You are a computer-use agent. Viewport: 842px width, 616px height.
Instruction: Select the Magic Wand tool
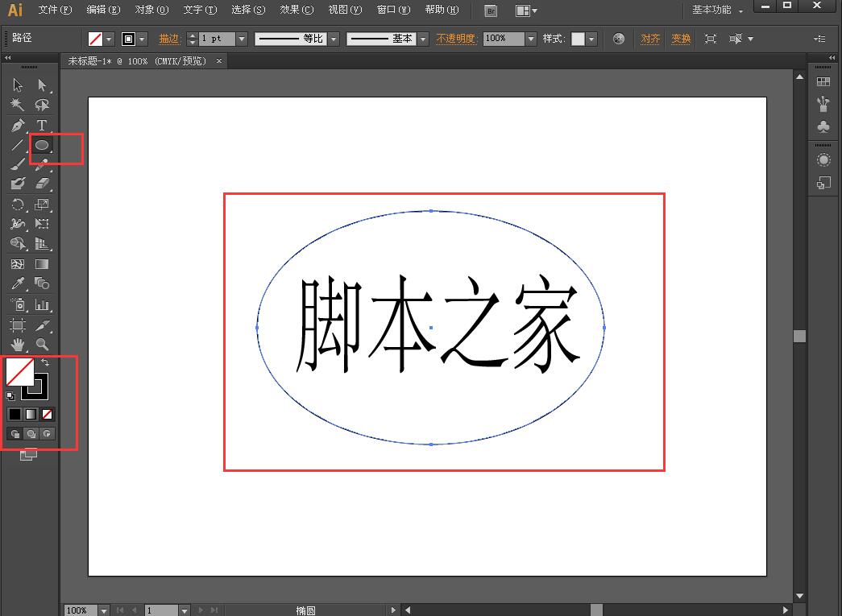(x=18, y=105)
